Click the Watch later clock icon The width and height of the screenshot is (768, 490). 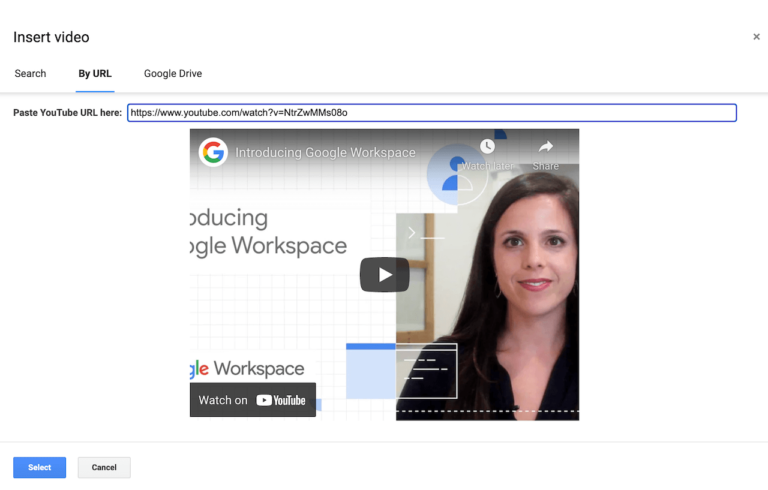487,146
